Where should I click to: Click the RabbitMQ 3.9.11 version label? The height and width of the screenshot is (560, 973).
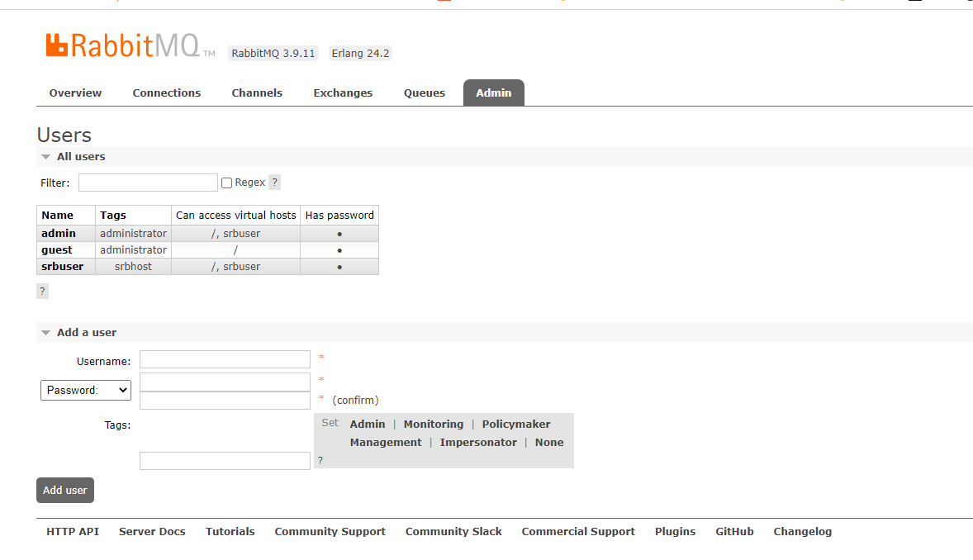tap(273, 54)
